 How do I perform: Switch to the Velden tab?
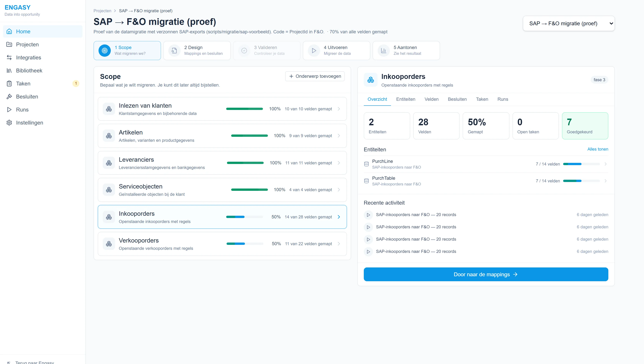pyautogui.click(x=431, y=99)
